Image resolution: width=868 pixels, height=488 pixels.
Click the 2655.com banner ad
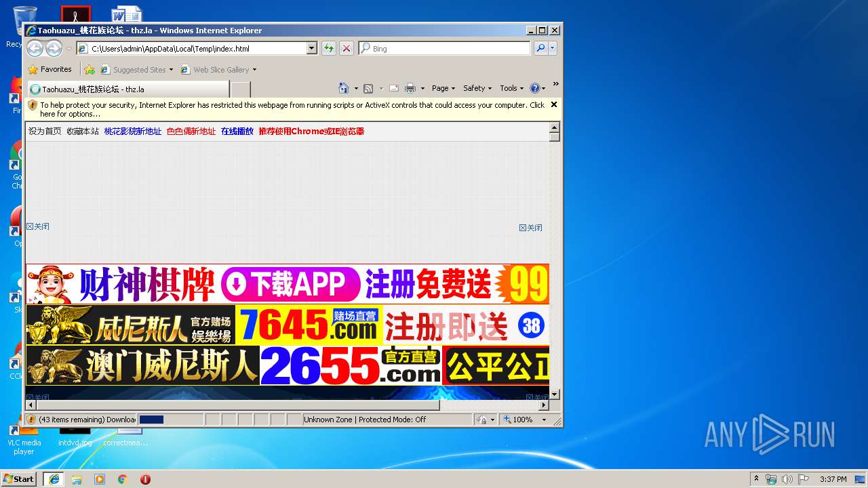pos(288,365)
